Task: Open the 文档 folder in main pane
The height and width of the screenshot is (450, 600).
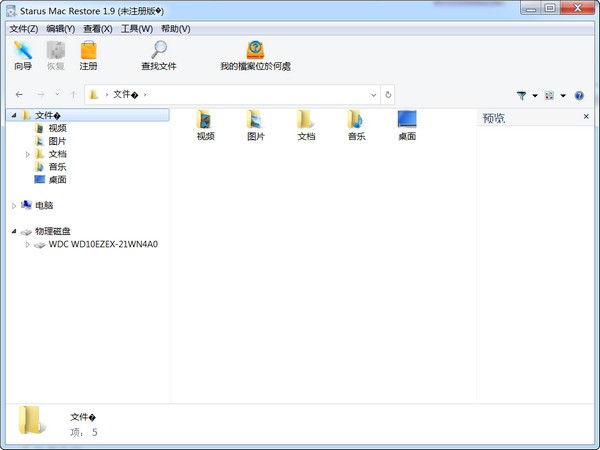Action: coord(306,126)
